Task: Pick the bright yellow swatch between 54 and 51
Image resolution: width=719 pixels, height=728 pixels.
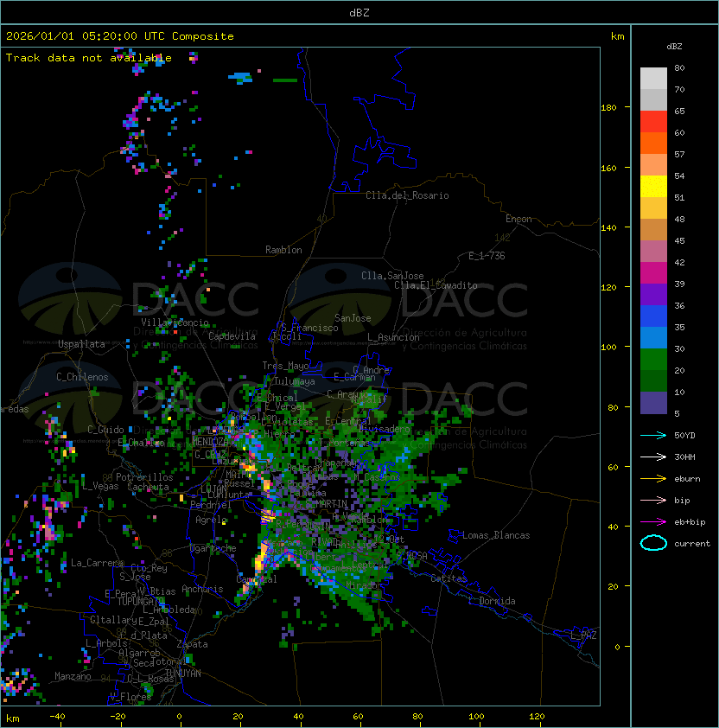Action: [653, 187]
